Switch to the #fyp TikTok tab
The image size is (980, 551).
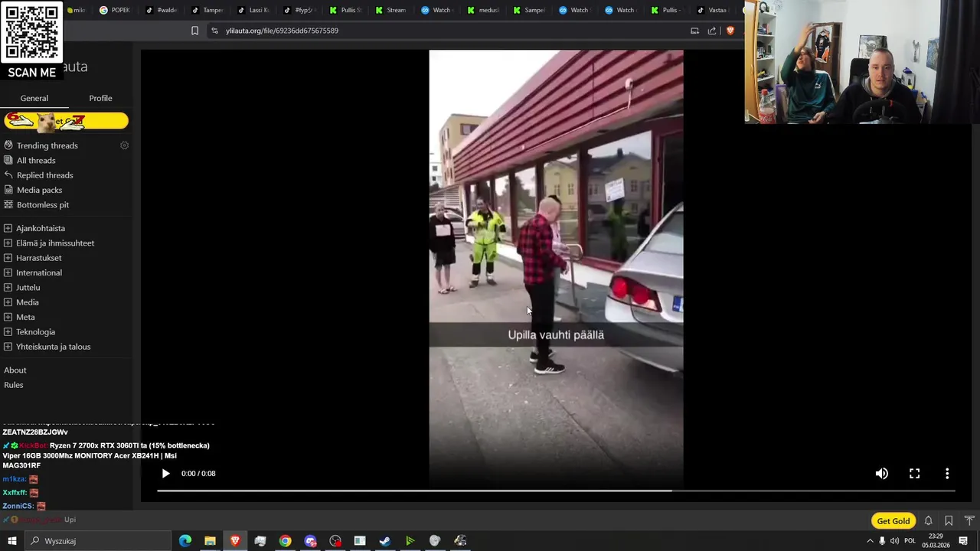pyautogui.click(x=300, y=10)
